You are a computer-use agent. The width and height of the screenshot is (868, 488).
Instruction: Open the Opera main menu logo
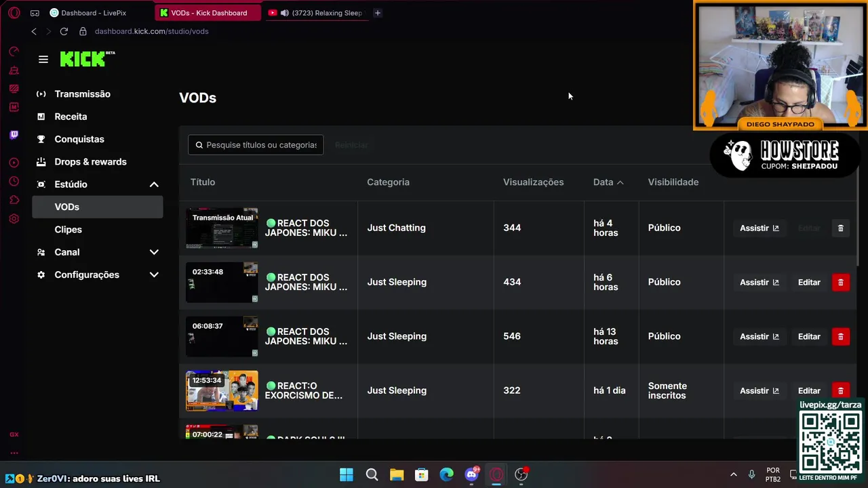tap(14, 13)
